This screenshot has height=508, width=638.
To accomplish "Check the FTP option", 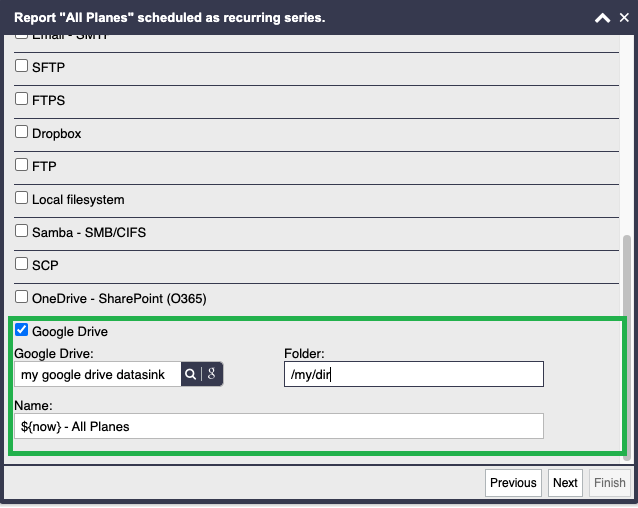I will pyautogui.click(x=21, y=165).
